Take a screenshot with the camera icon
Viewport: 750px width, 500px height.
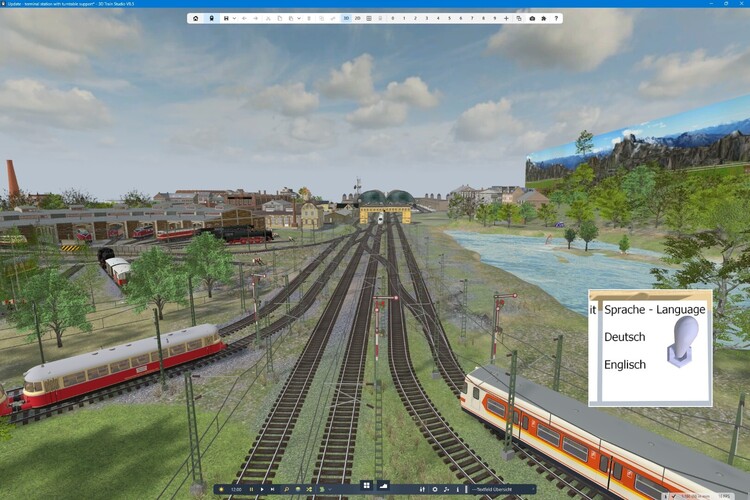click(532, 18)
